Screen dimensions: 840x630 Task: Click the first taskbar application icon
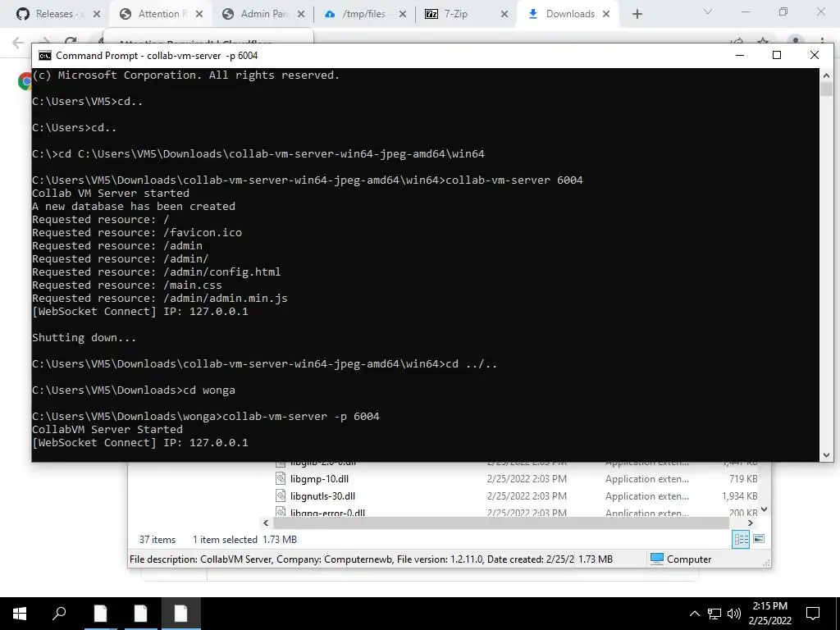pyautogui.click(x=100, y=614)
